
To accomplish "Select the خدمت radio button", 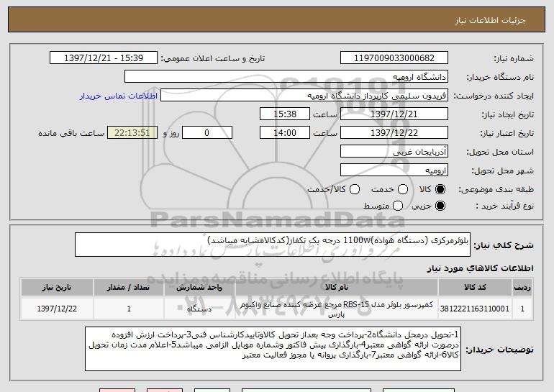I will click(403, 190).
